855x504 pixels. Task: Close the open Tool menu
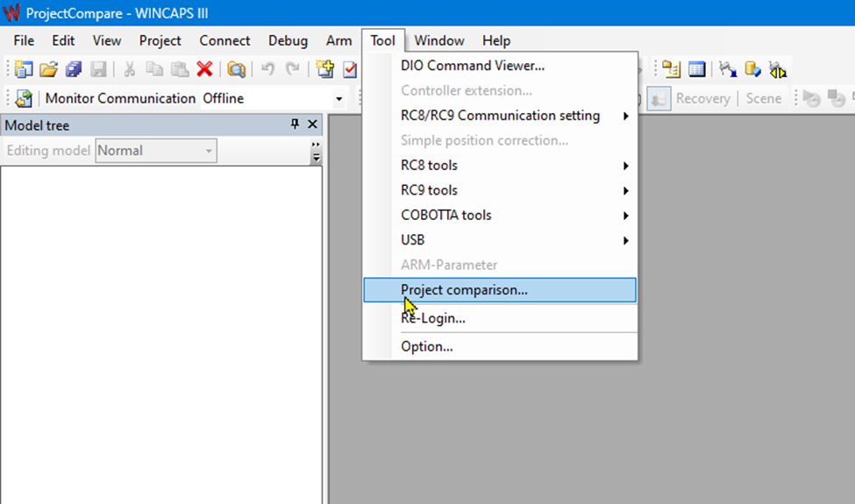pyautogui.click(x=383, y=41)
